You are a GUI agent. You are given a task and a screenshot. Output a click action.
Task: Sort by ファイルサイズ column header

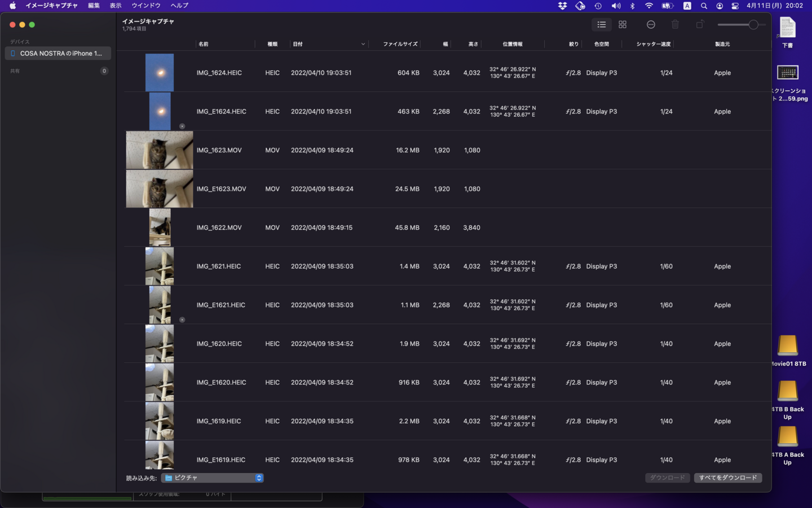(x=400, y=44)
